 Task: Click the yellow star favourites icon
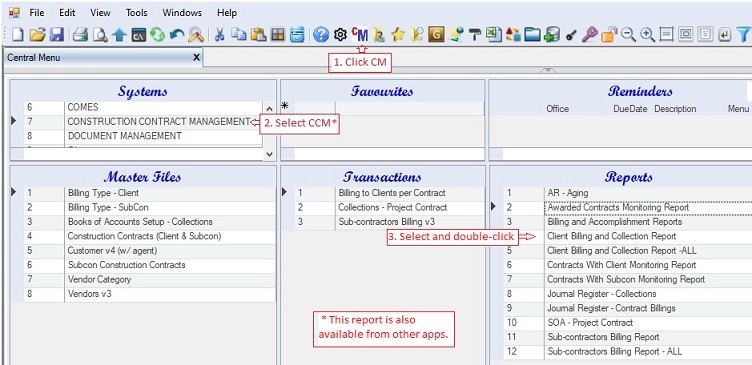click(398, 35)
